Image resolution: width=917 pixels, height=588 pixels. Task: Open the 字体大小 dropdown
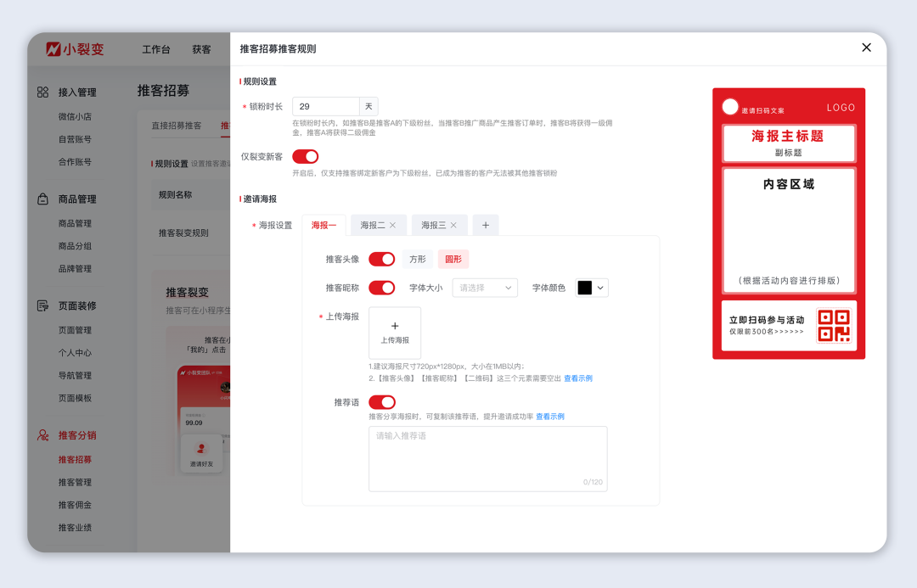485,288
